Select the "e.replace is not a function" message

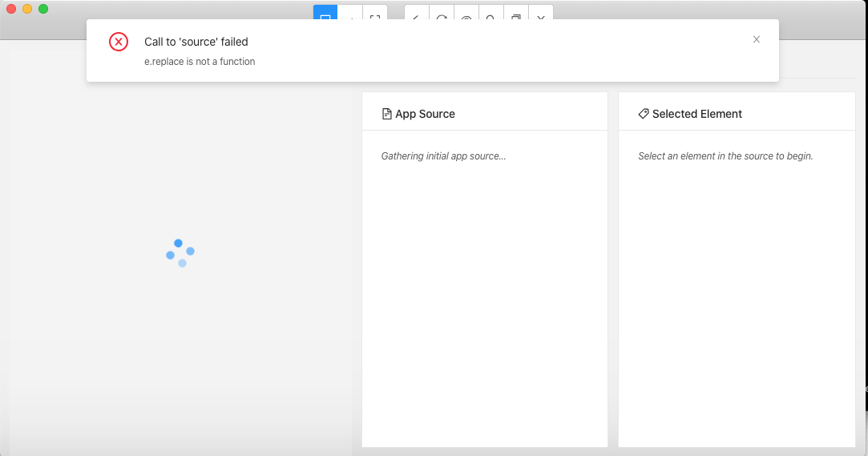[200, 62]
